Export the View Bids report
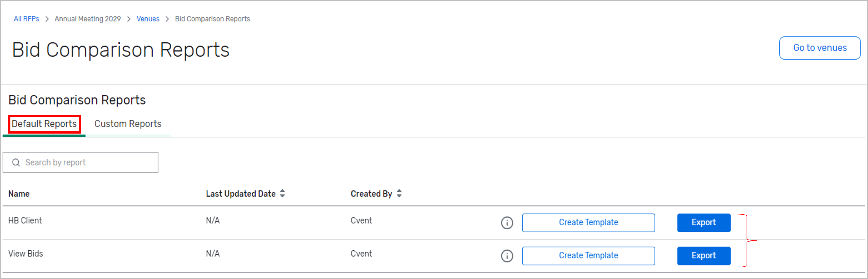Image resolution: width=868 pixels, height=279 pixels. pos(703,256)
